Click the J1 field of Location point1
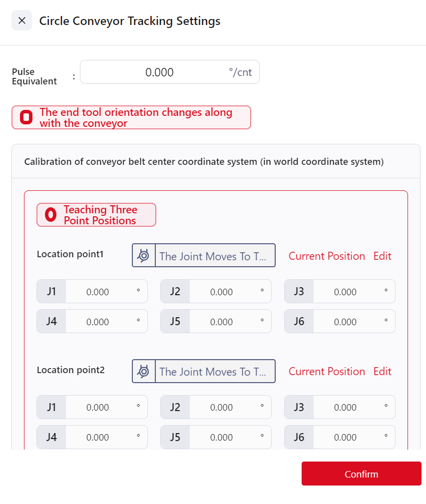 98,292
